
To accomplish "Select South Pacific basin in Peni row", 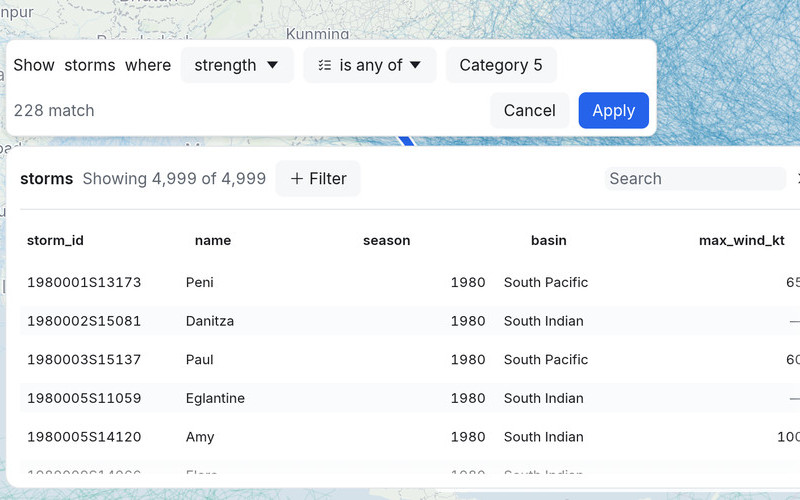I will [546, 282].
